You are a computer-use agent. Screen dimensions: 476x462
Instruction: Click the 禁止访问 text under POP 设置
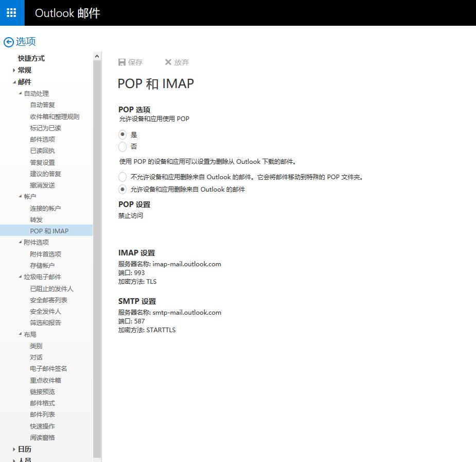click(x=131, y=216)
